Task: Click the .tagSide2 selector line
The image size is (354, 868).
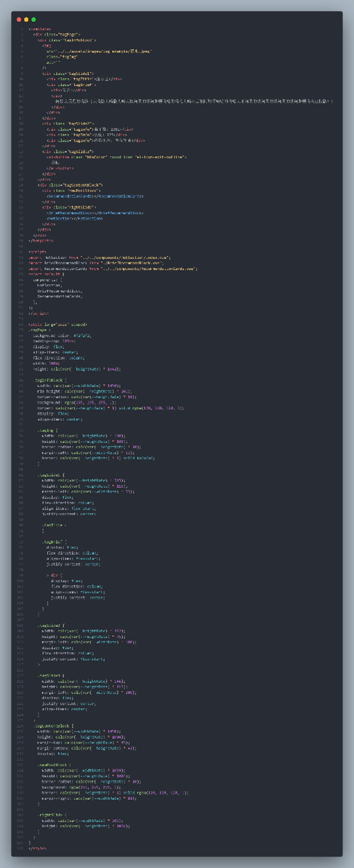Action: (52, 625)
